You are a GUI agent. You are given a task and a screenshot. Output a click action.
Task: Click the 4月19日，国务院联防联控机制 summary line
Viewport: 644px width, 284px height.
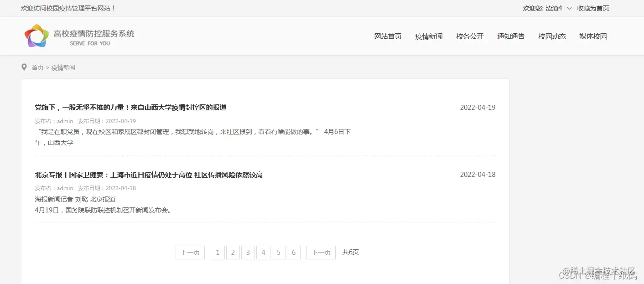[x=103, y=210]
